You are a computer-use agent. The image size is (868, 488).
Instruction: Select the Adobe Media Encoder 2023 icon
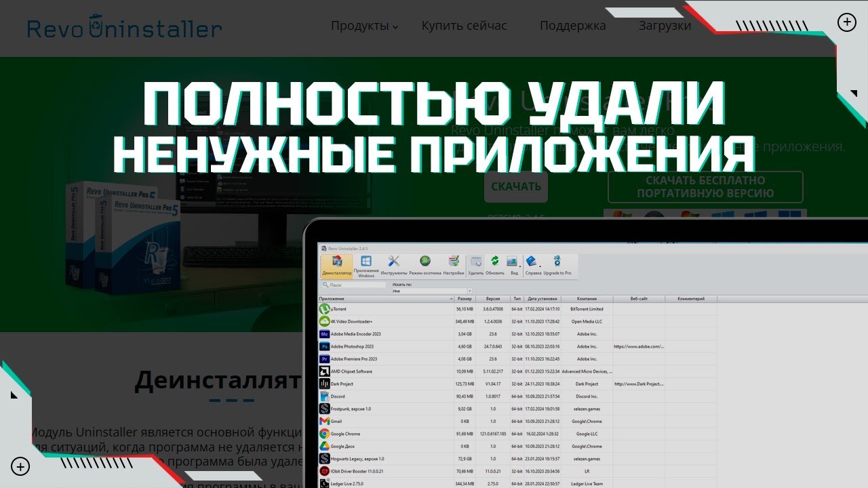[324, 334]
